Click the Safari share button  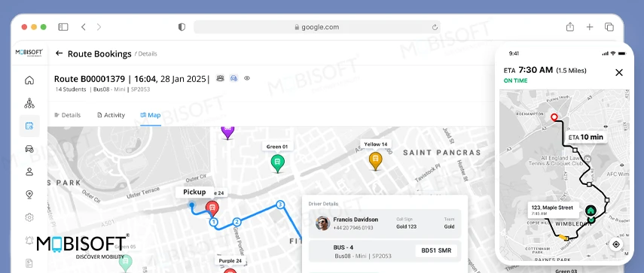click(570, 26)
